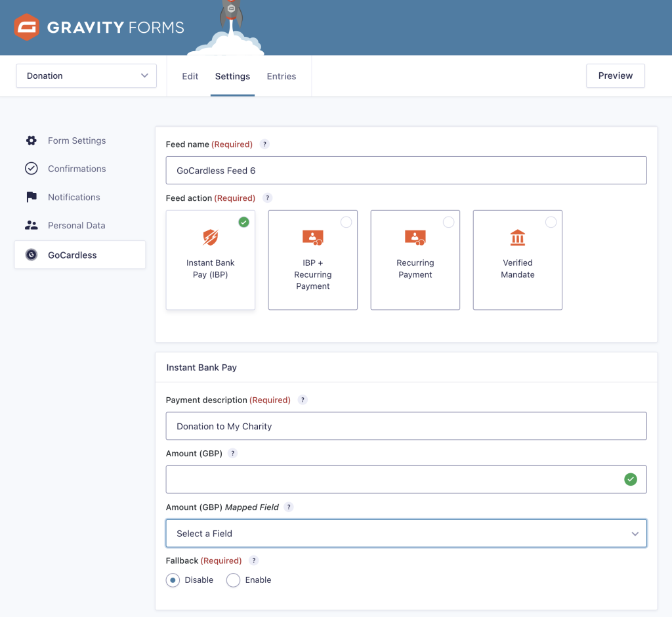This screenshot has height=617, width=672.
Task: Choose Disable for Fallback
Action: 173,580
